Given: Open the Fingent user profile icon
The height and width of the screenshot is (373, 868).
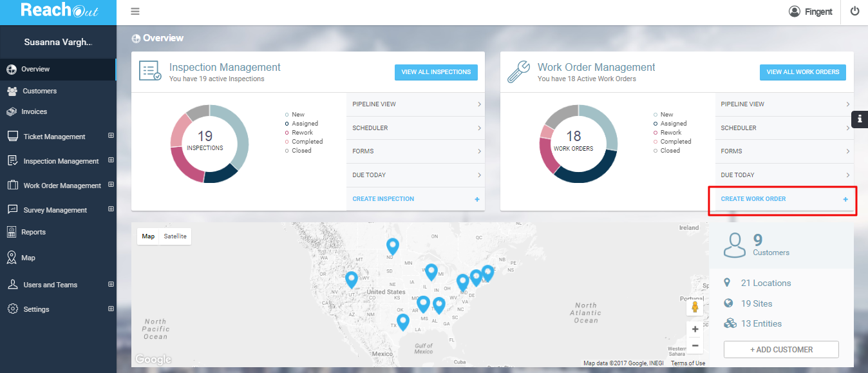Looking at the screenshot, I should pos(795,12).
